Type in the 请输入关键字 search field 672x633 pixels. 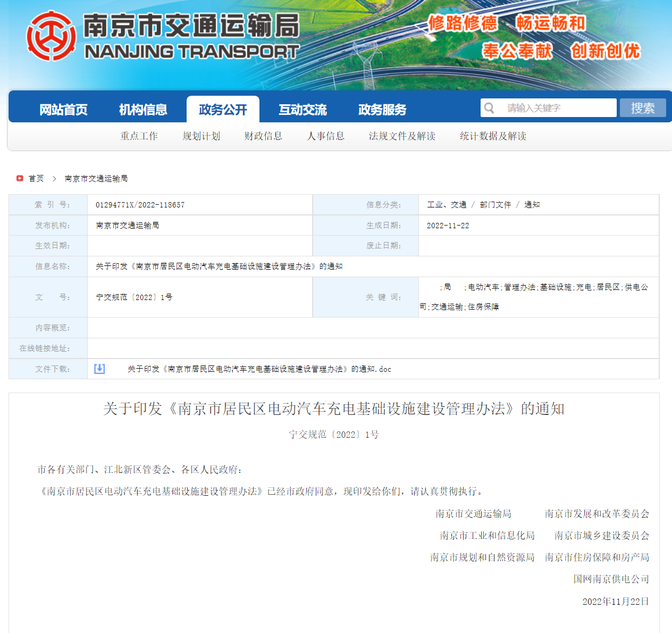point(558,108)
